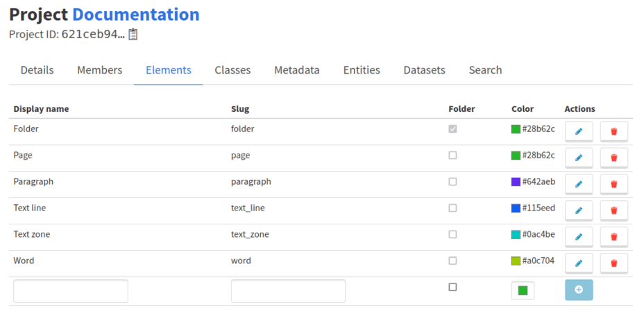Focus the new Slug input field
Image resolution: width=644 pixels, height=314 pixels.
[288, 291]
